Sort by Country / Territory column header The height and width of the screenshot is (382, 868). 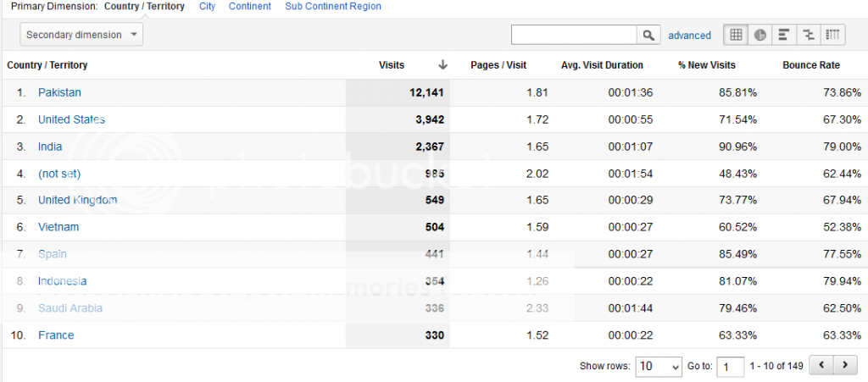[47, 65]
